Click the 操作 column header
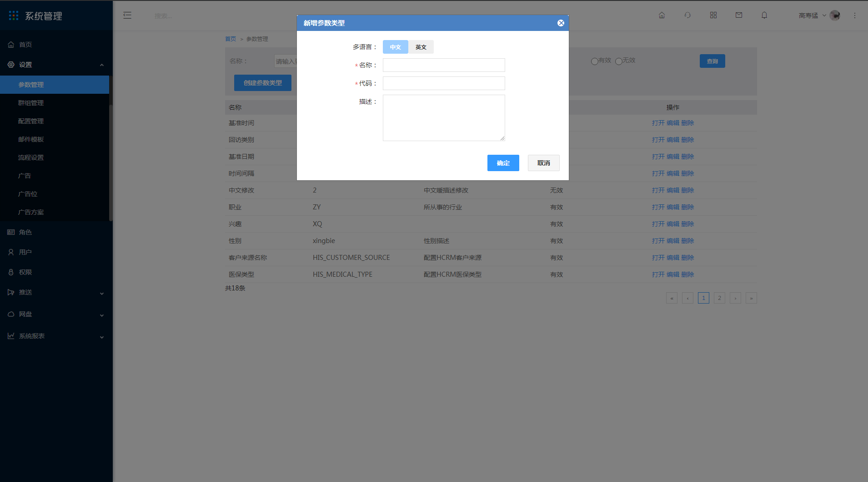The height and width of the screenshot is (482, 868). pyautogui.click(x=673, y=107)
